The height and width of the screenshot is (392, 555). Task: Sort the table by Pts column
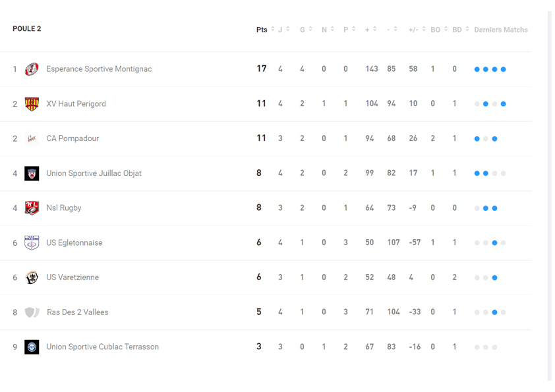pos(265,30)
